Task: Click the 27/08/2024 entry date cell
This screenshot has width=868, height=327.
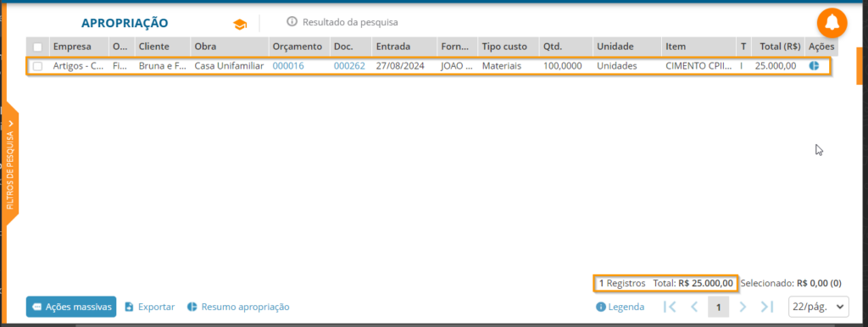Action: [400, 66]
